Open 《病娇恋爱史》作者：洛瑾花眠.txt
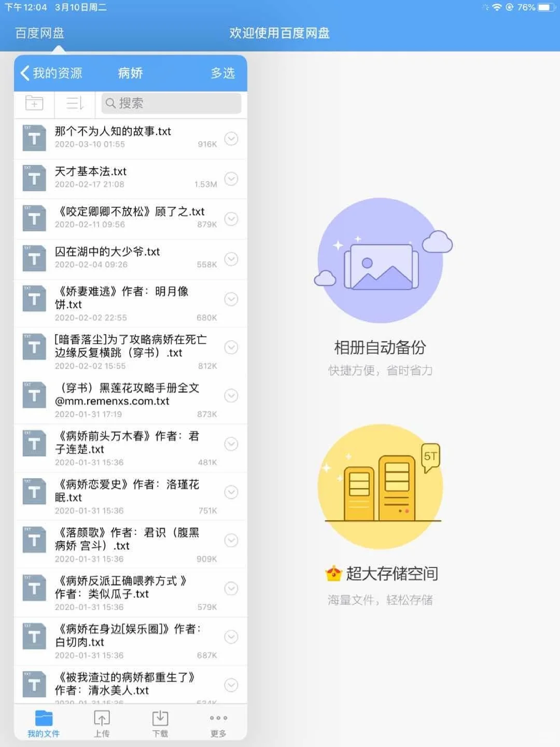This screenshot has height=747, width=560. pos(131,496)
